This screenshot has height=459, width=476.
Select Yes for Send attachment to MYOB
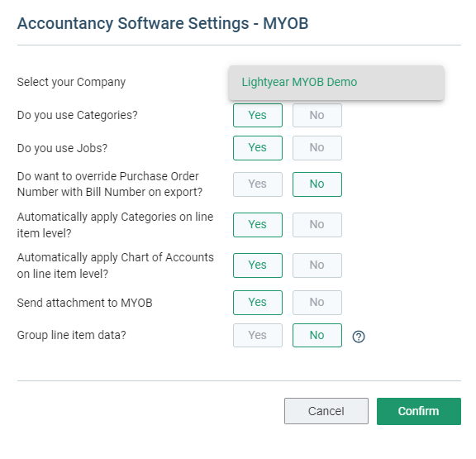point(258,303)
